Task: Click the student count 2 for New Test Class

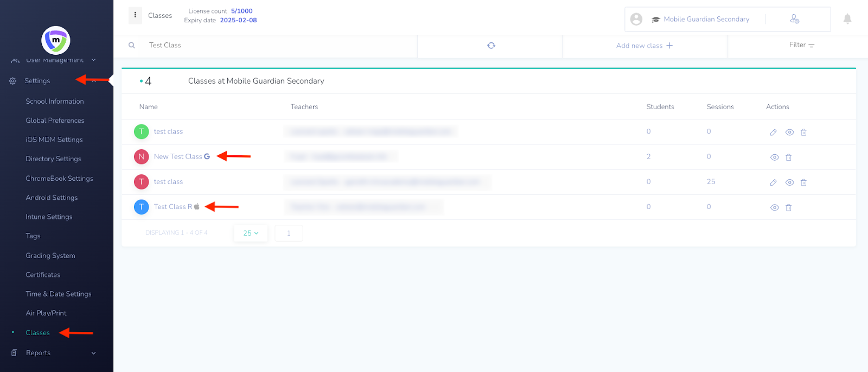Action: [648, 156]
